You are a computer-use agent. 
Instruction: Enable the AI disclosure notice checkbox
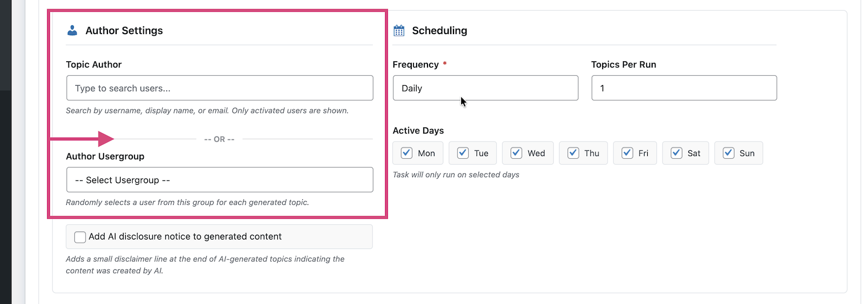[80, 237]
